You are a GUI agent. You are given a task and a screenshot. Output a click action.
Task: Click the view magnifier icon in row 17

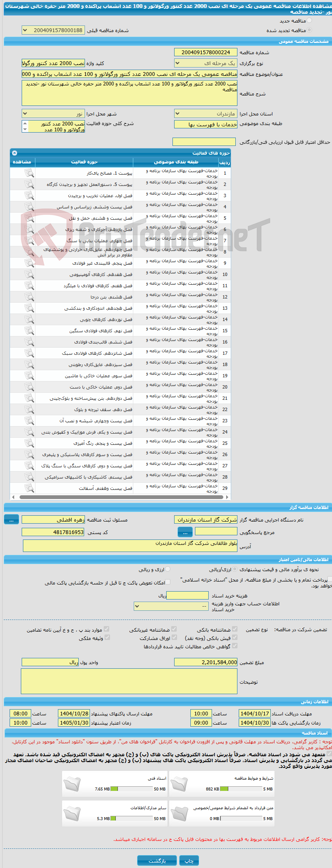(29, 353)
